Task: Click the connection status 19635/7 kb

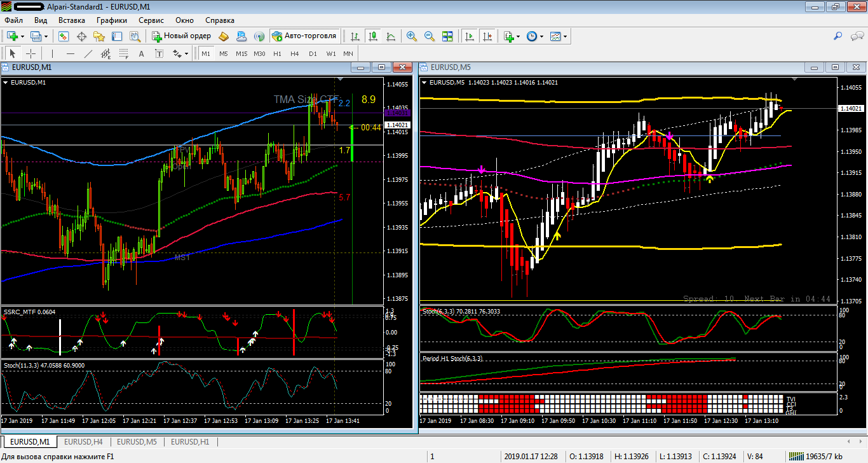Action: 815,456
